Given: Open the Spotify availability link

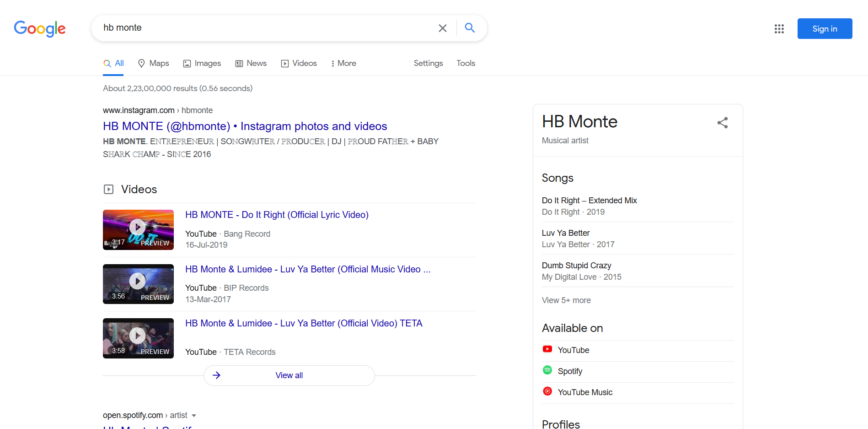Looking at the screenshot, I should tap(570, 371).
